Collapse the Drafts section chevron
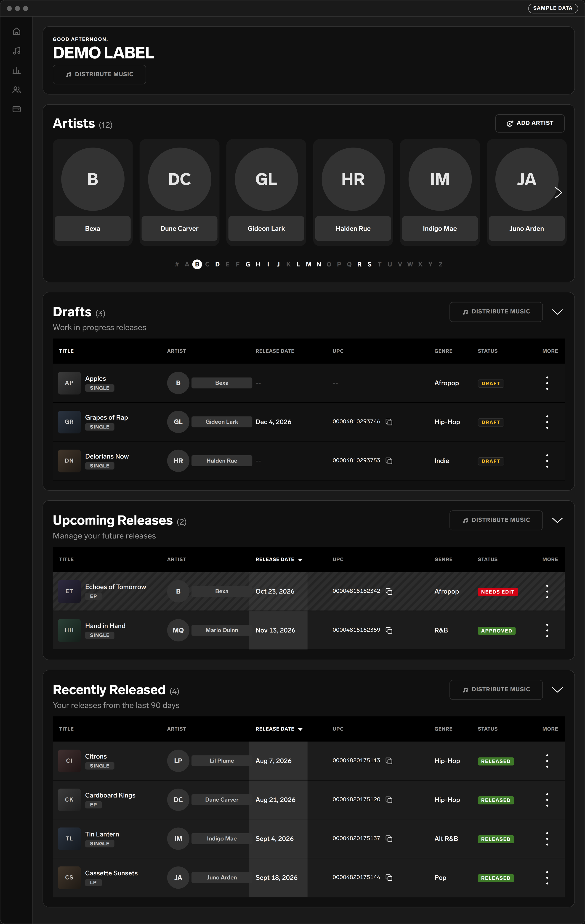The image size is (585, 924). [x=557, y=312]
